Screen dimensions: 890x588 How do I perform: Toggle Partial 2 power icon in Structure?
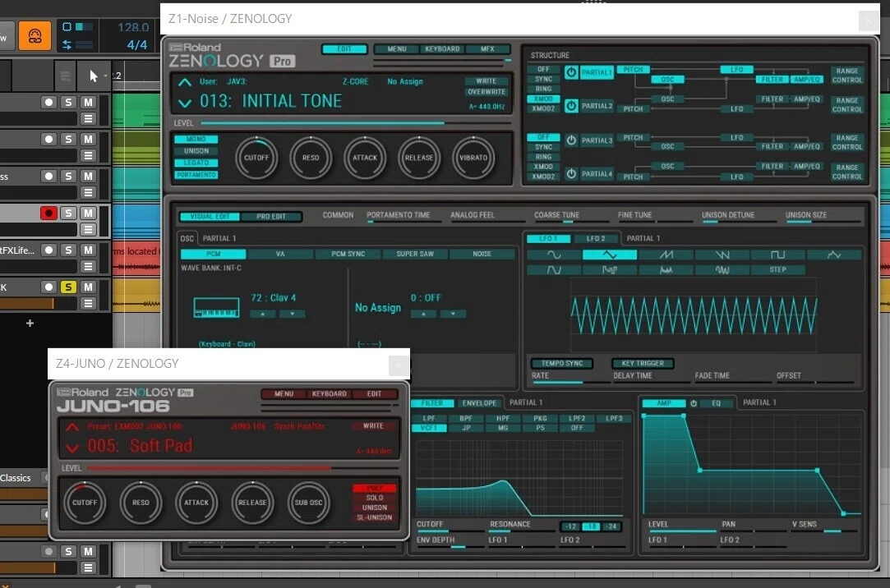tap(571, 106)
